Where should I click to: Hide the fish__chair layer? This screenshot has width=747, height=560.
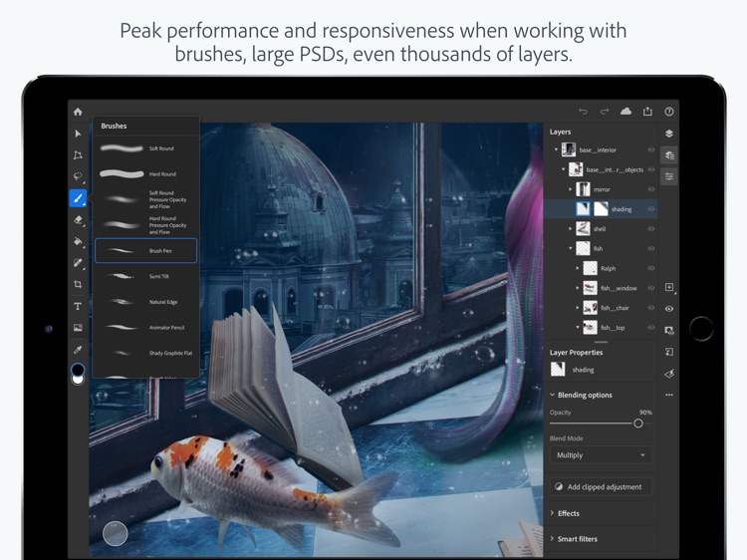[x=650, y=308]
